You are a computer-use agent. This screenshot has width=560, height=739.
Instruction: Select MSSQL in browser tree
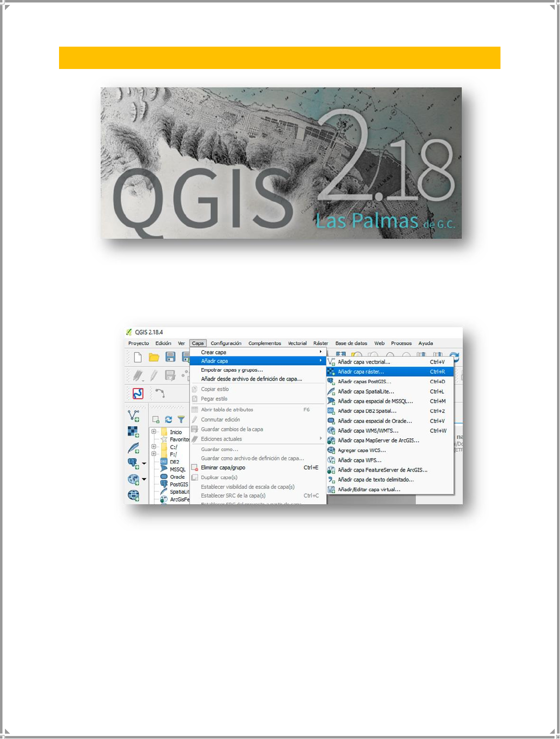click(x=178, y=469)
